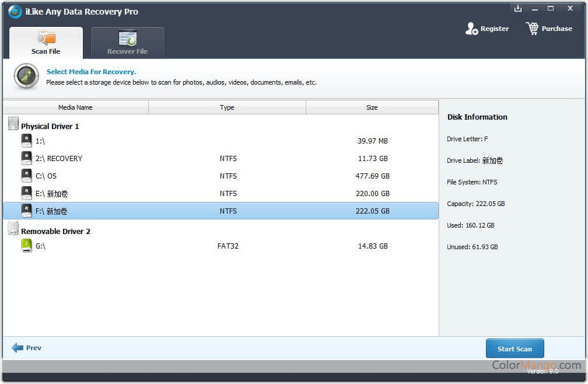Click the Used: 160.12 GB info
This screenshot has height=384, width=588.
click(471, 225)
